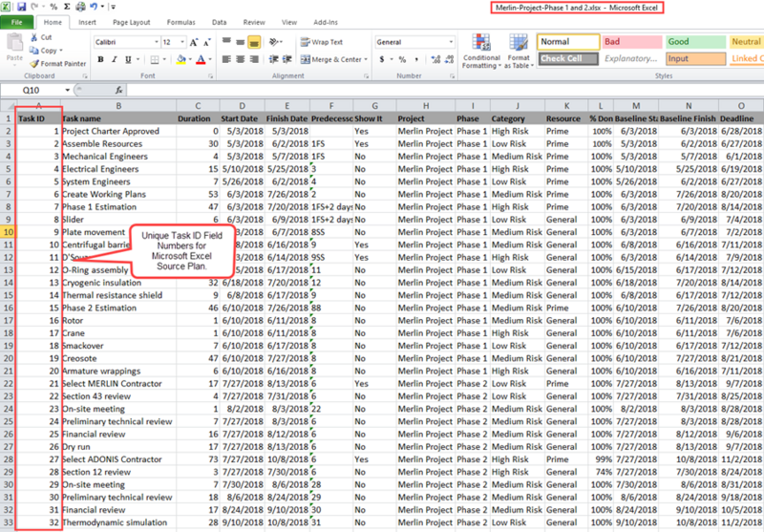Undo the last action

[x=94, y=7]
